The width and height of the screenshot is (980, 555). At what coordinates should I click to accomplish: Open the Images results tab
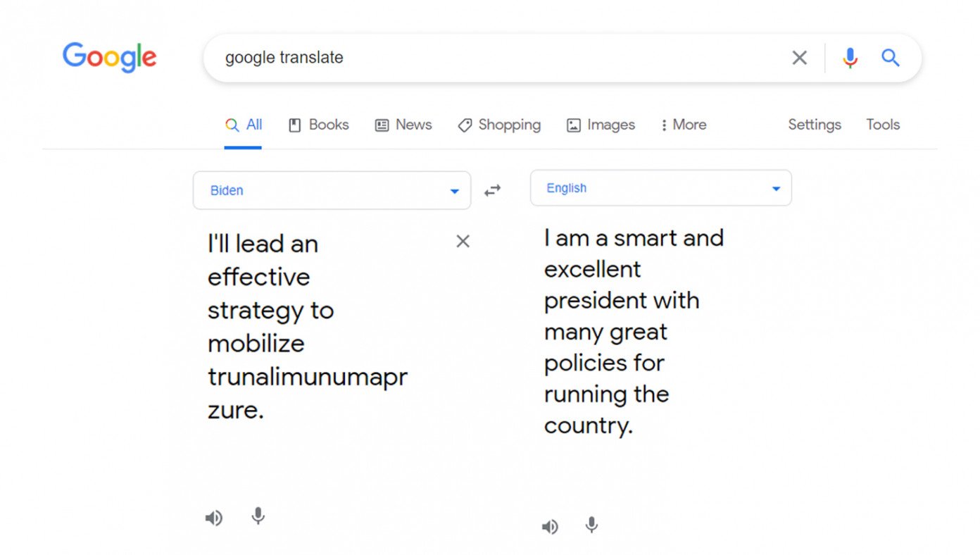click(601, 125)
